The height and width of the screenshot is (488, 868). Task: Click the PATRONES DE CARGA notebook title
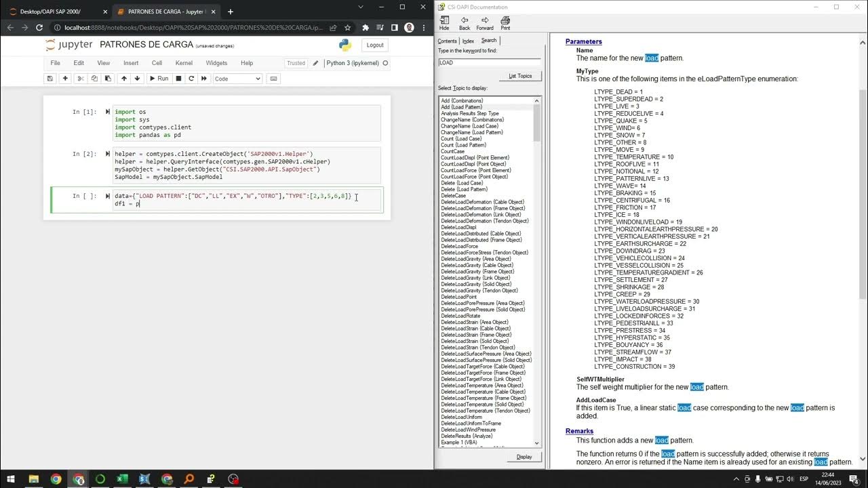145,45
